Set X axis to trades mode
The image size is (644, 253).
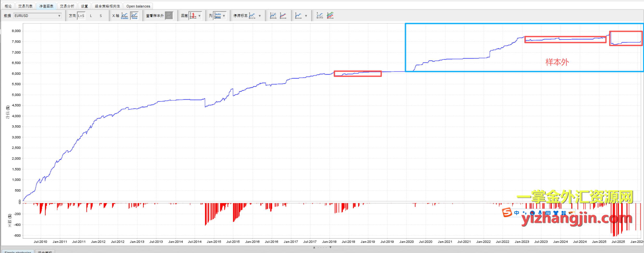(x=125, y=16)
